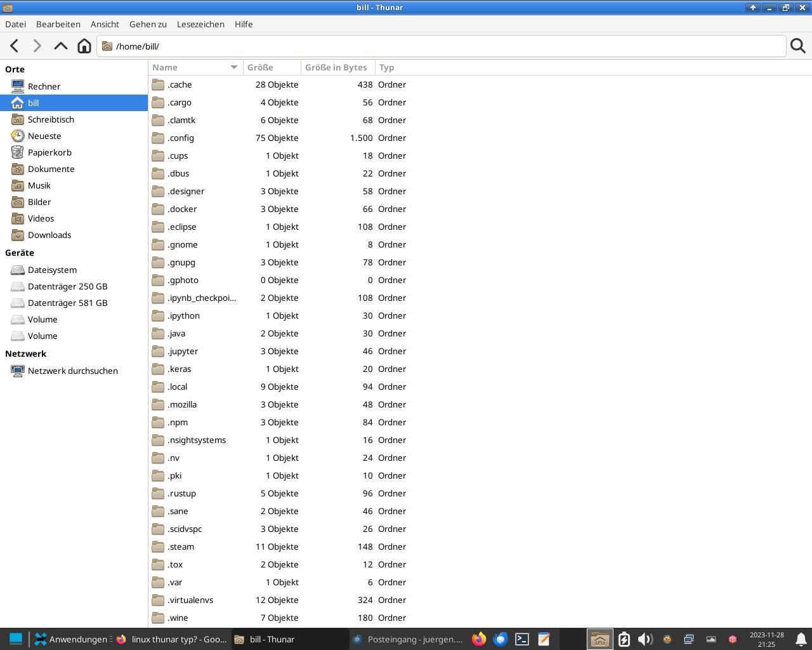Launch the text editor taskbar launcher
Screen dimensions: 812x650
coord(544,639)
